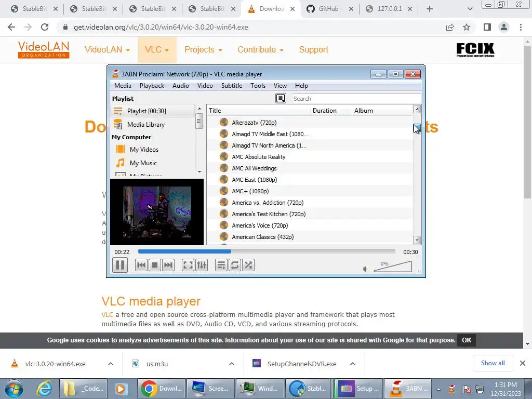Open the VLC View menu
Image resolution: width=532 pixels, height=399 pixels.
coord(280,86)
